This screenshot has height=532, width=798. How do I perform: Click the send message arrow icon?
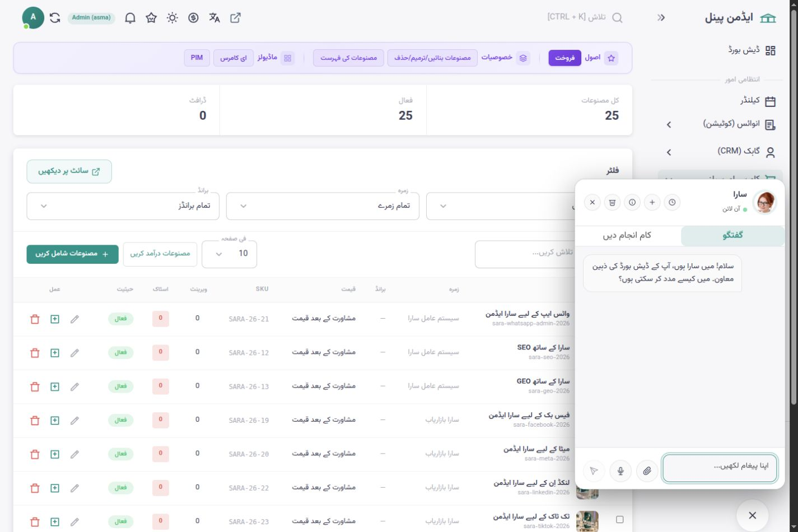pyautogui.click(x=594, y=471)
